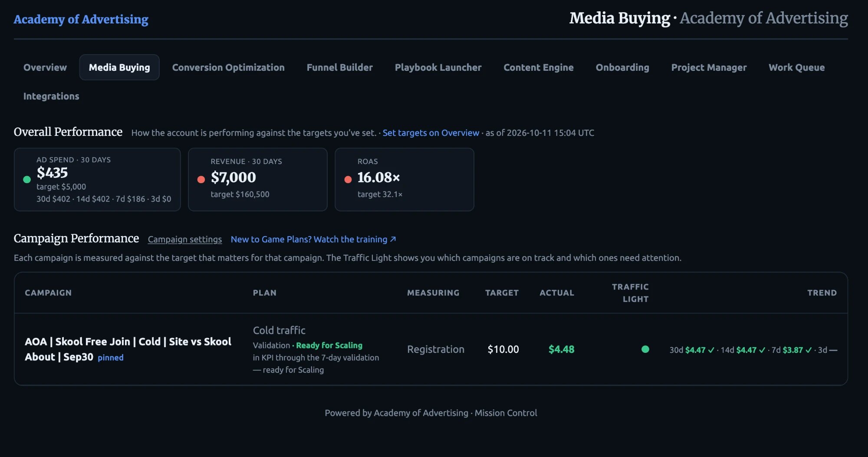Click the $7,000 revenue value
The image size is (868, 457).
pos(233,177)
